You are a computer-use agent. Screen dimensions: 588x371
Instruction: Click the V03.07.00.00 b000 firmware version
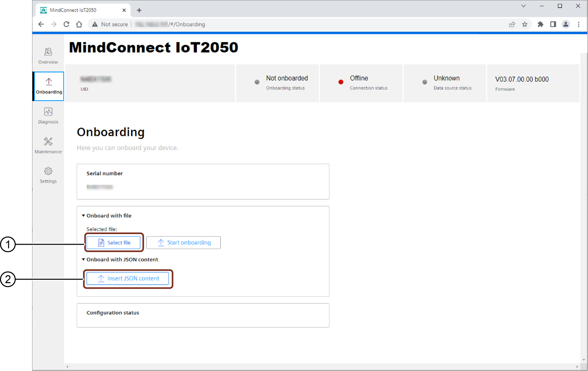[522, 79]
